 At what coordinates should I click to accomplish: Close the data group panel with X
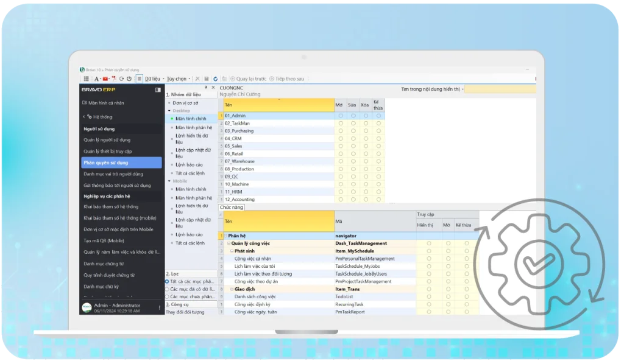click(x=213, y=88)
